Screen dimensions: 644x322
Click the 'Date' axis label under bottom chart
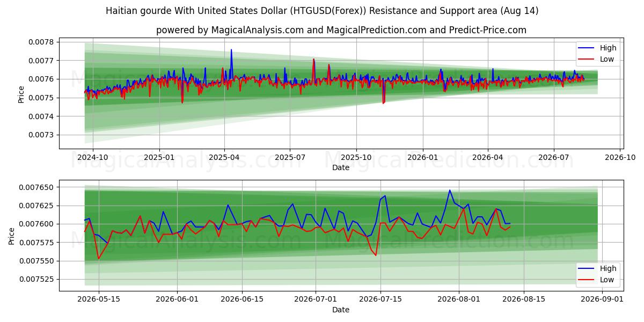pyautogui.click(x=341, y=310)
